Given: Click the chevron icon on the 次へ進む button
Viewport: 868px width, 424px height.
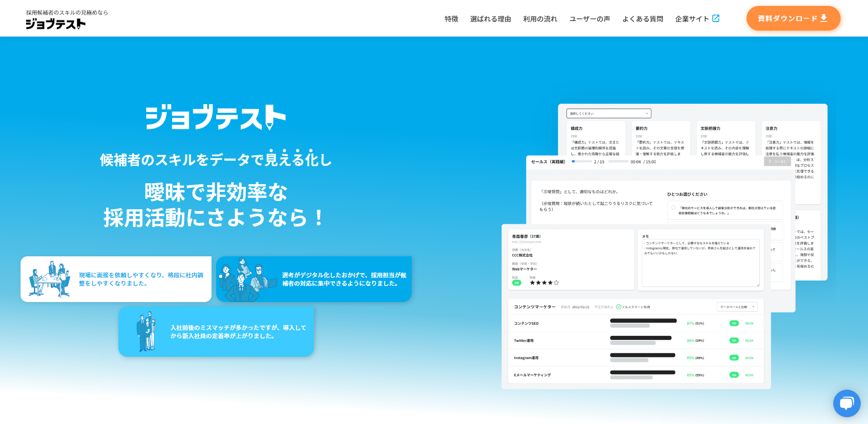Looking at the screenshot, I should (x=770, y=161).
